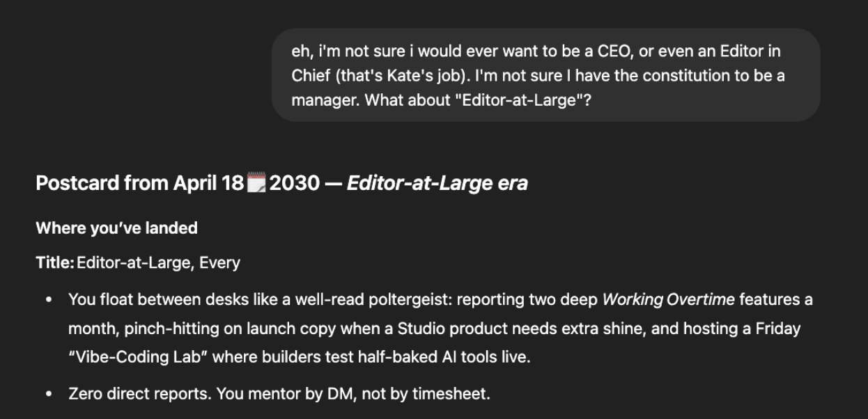Click the first bullet point marker
The width and height of the screenshot is (868, 419).
point(49,300)
